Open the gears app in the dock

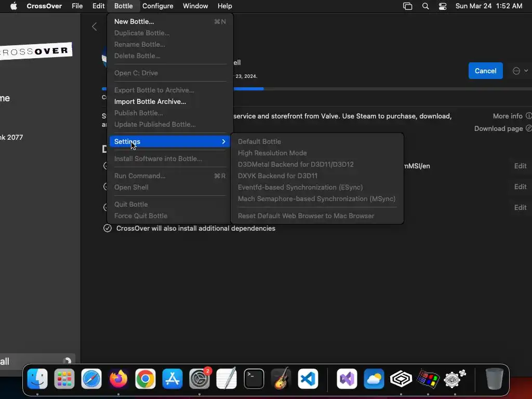pyautogui.click(x=455, y=378)
